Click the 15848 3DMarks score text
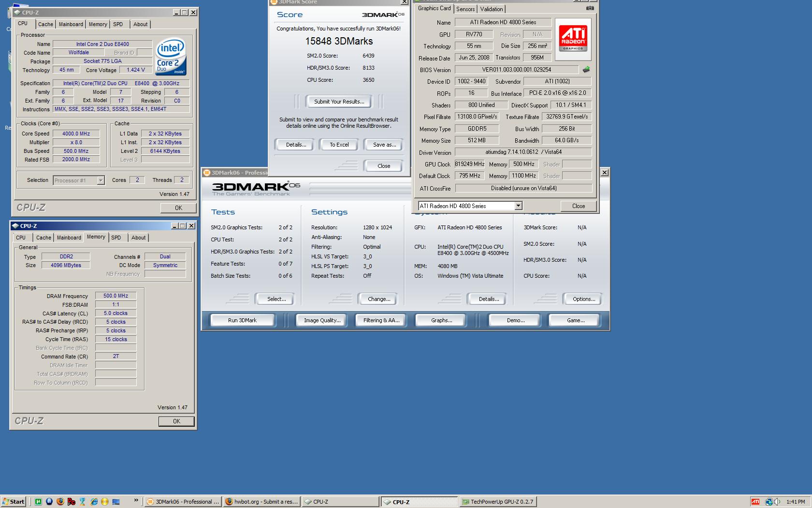 (339, 42)
